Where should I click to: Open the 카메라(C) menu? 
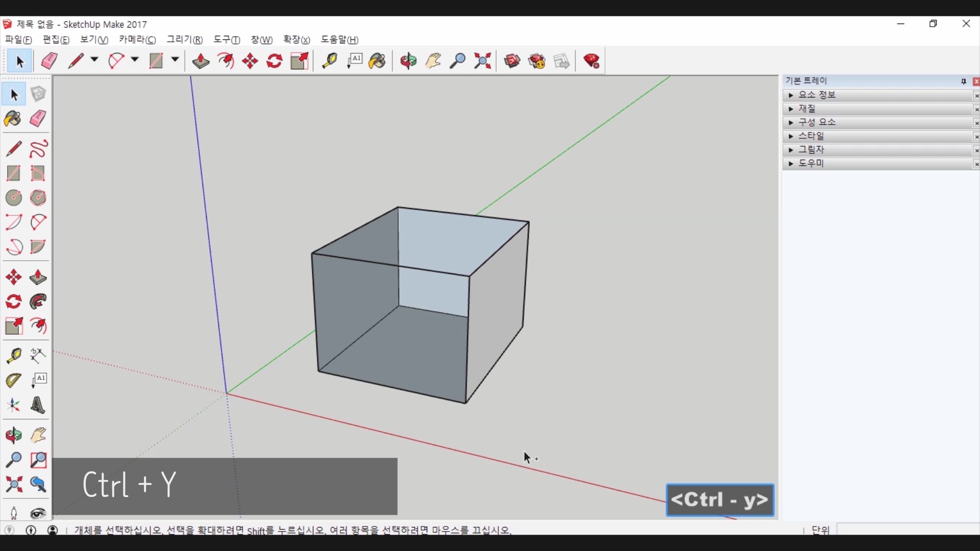[x=137, y=40]
